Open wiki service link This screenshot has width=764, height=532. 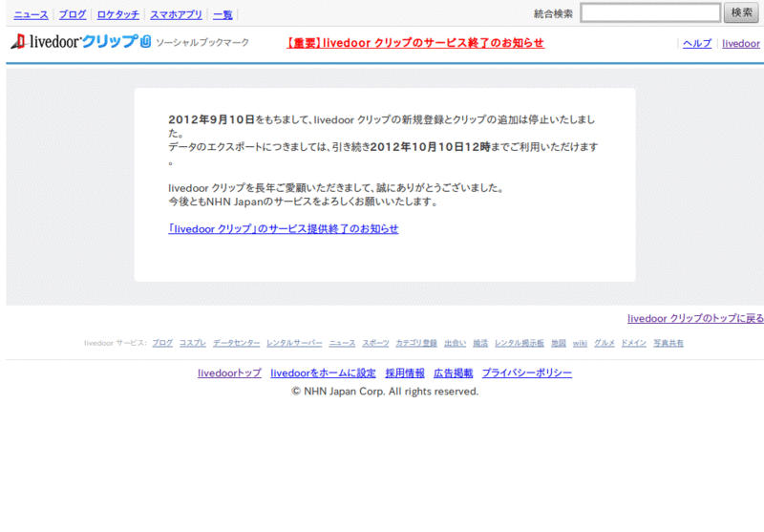[580, 343]
